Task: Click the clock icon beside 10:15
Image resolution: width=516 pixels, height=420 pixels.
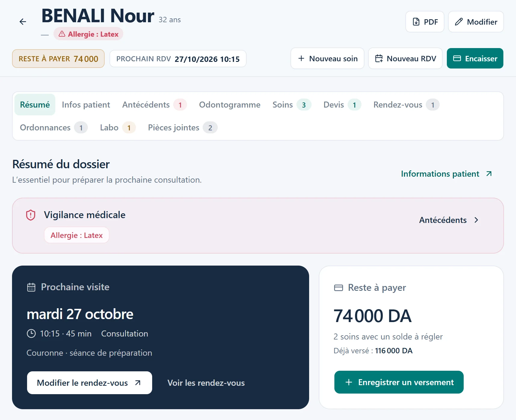Action: [31, 333]
